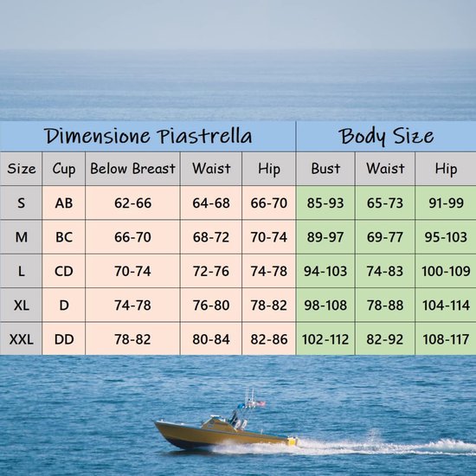This screenshot has height=476, width=476.
Task: Select the DD cup cell
Action: [x=64, y=339]
